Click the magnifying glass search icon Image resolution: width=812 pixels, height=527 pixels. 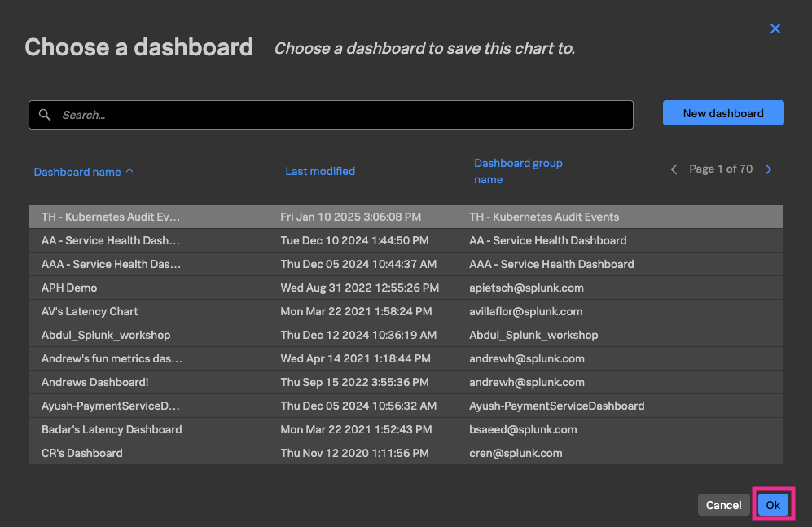[45, 114]
